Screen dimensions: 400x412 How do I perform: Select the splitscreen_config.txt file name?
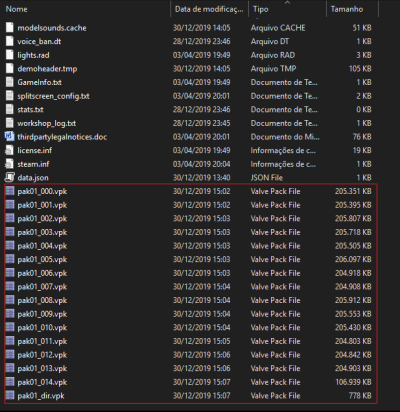pos(53,96)
